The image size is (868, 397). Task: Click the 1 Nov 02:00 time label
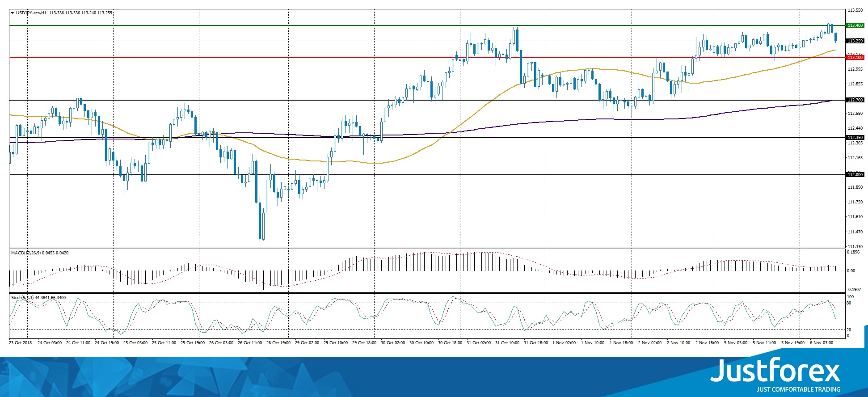(x=564, y=343)
